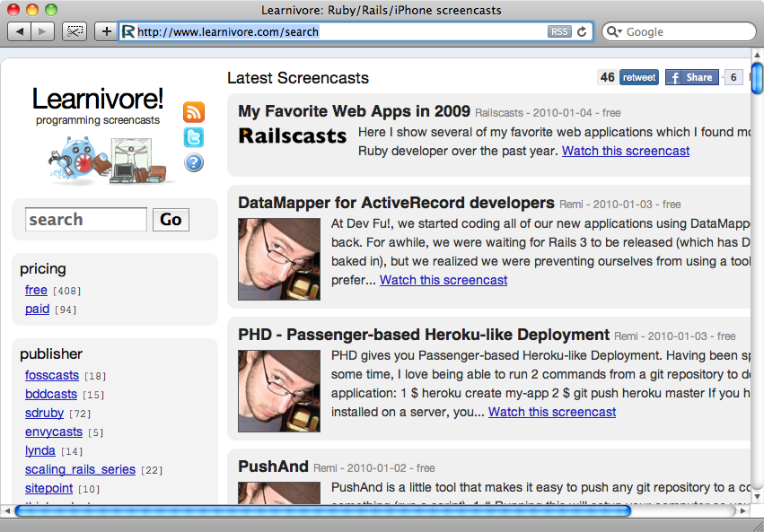Click the 46 retweet count badge

coord(608,77)
